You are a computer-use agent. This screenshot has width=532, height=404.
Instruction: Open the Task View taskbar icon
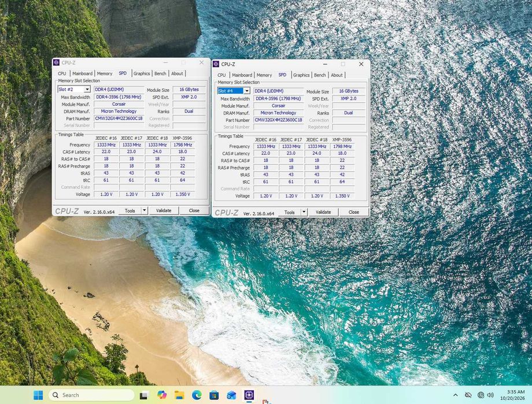pyautogui.click(x=144, y=395)
